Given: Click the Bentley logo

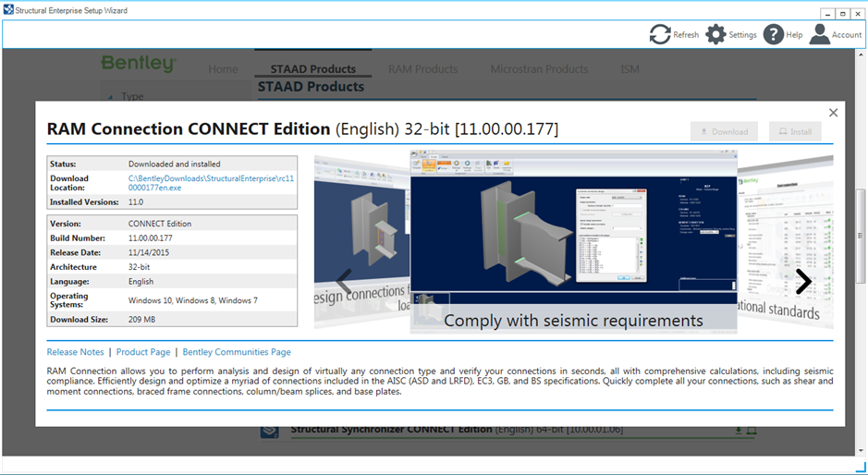Looking at the screenshot, I should click(139, 63).
